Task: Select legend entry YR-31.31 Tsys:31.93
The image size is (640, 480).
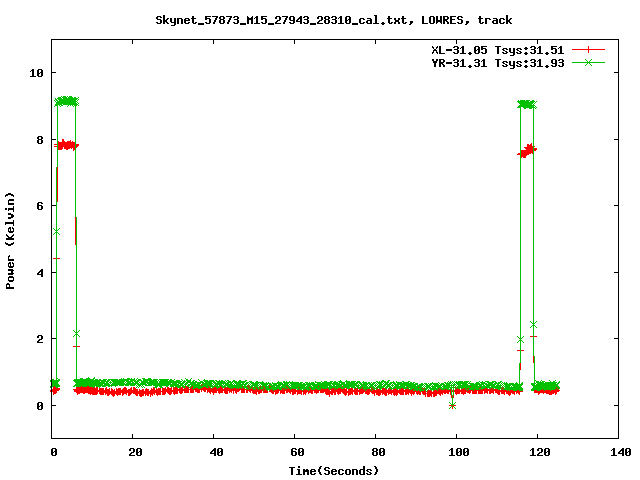Action: click(x=498, y=63)
